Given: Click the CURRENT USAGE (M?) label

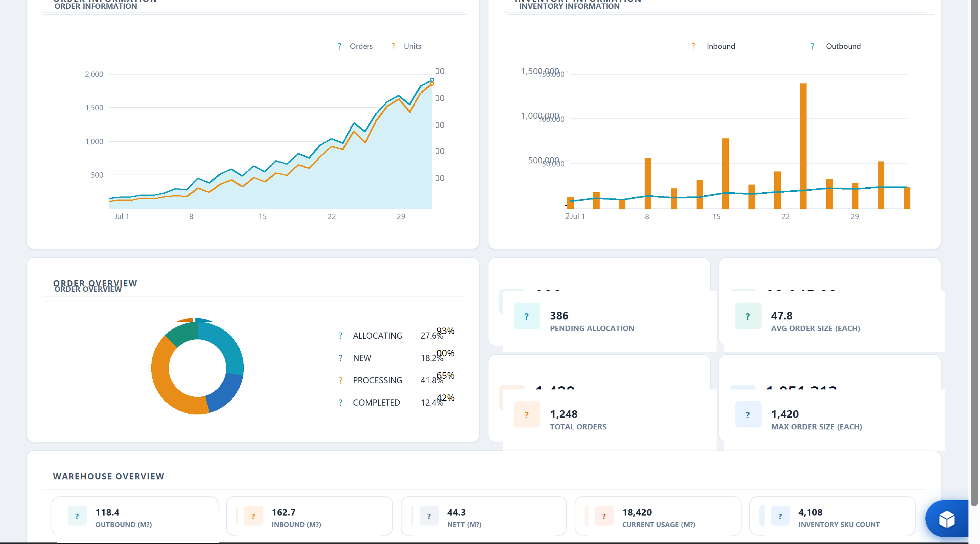Looking at the screenshot, I should click(659, 525).
